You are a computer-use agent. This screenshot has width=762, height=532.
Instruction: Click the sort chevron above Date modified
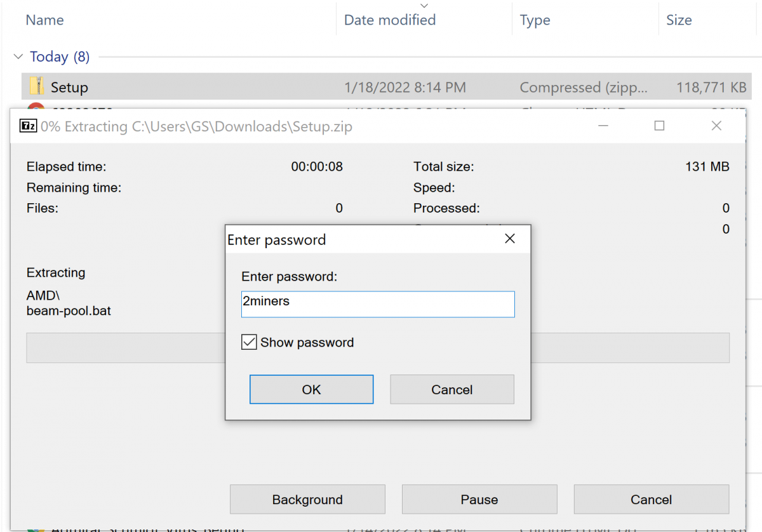point(424,4)
